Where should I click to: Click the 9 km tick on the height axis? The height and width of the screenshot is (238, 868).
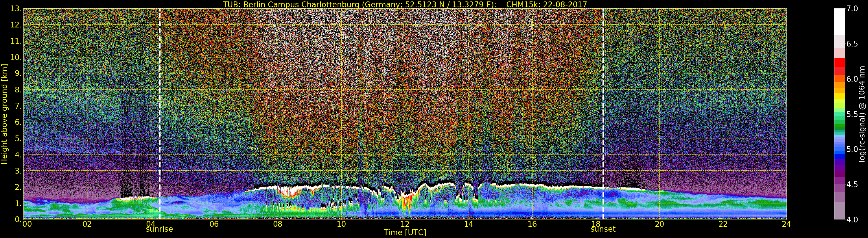(x=18, y=73)
